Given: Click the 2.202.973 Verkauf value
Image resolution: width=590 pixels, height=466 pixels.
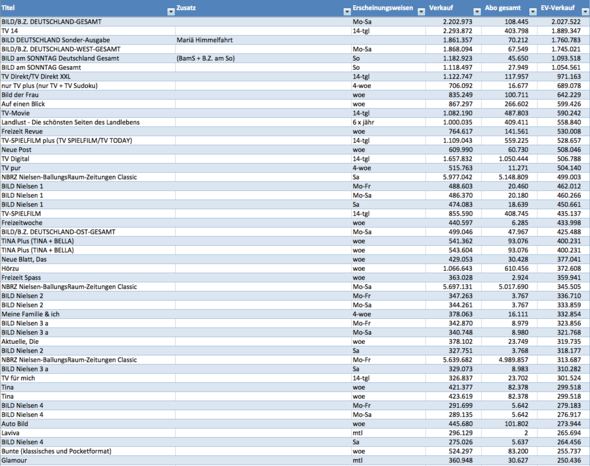Looking at the screenshot, I should (453, 22).
